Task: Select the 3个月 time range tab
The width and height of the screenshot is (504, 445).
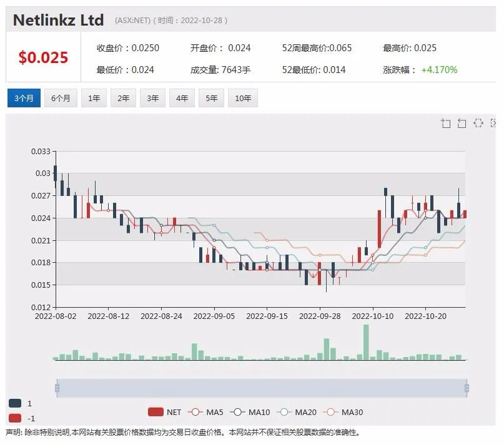Action: point(24,98)
